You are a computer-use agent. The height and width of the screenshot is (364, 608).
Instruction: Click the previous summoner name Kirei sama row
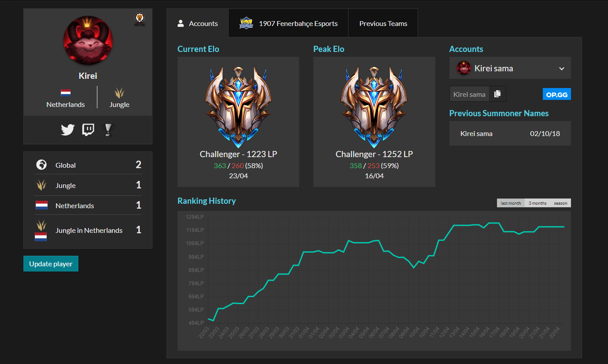pyautogui.click(x=510, y=133)
